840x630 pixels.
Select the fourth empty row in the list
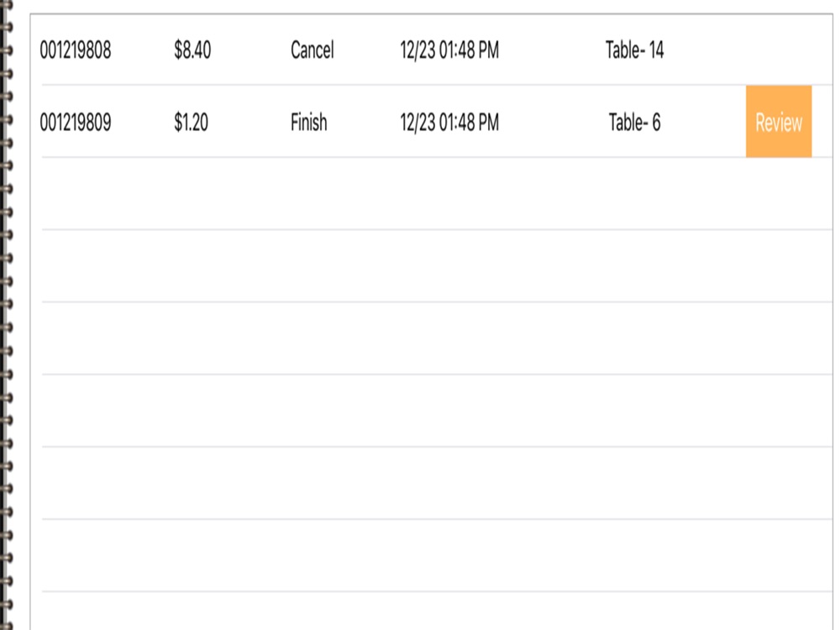point(437,411)
